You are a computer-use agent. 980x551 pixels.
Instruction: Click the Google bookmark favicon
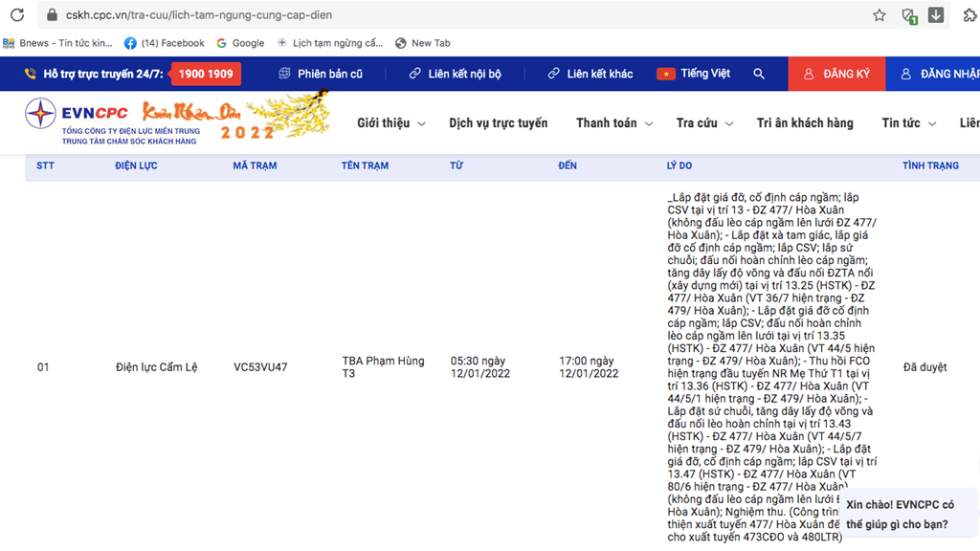(x=221, y=43)
